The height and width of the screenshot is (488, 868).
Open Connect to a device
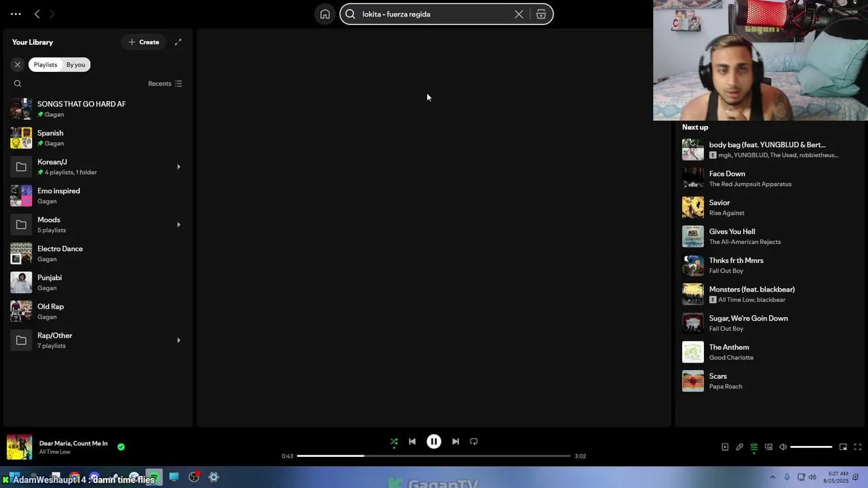click(x=768, y=447)
